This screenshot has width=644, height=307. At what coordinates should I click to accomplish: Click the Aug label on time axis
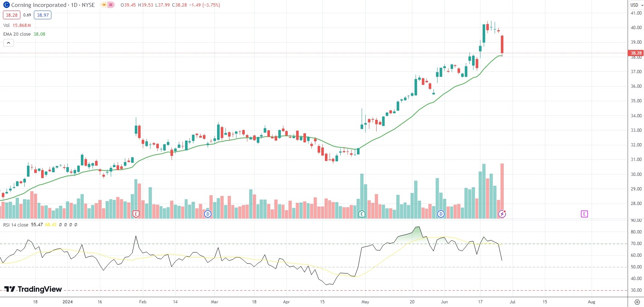(592, 302)
